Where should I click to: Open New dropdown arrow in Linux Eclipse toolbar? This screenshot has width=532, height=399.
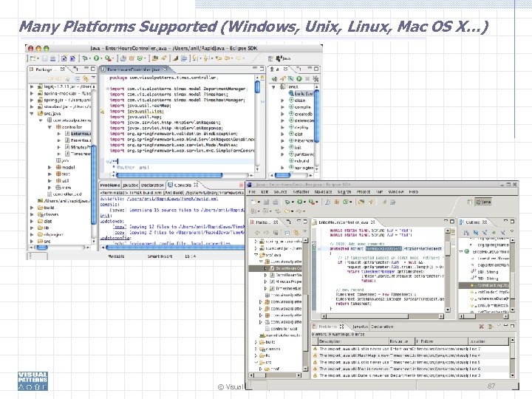tap(259, 202)
